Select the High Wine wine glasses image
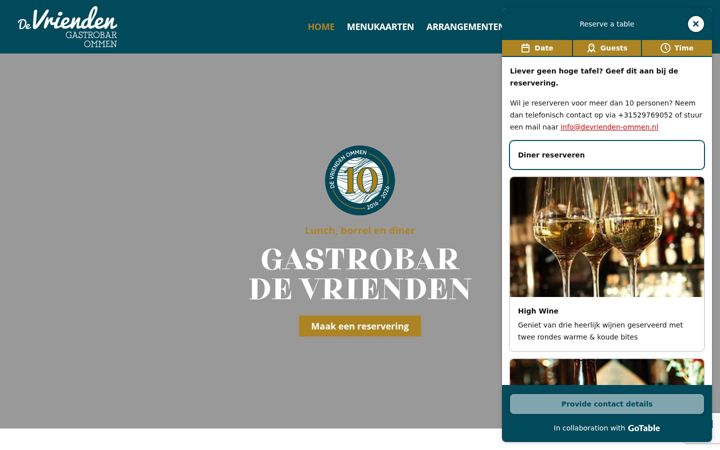 click(x=607, y=237)
